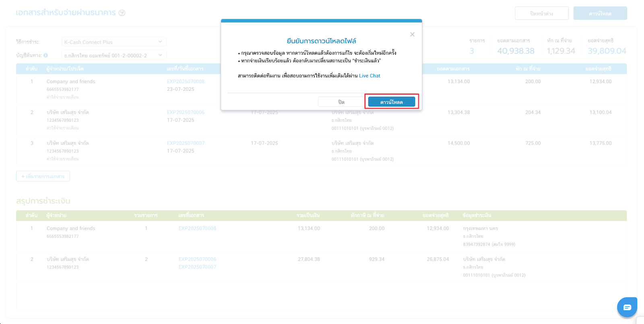Viewport: 644px width, 324px height.
Task: Open EXP2025070008 link in payment summary
Action: [197, 228]
